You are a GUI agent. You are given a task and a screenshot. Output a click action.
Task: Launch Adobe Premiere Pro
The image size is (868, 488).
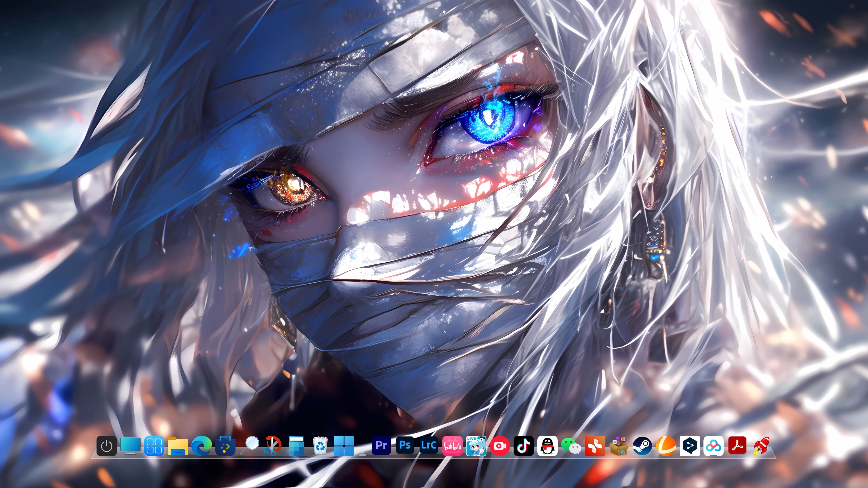pyautogui.click(x=381, y=445)
